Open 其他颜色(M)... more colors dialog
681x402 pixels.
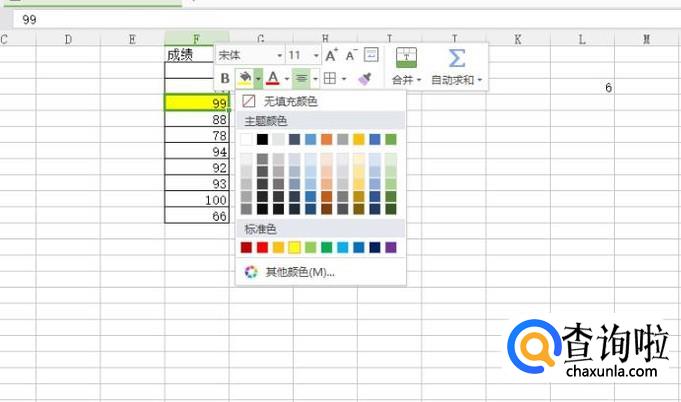click(320, 272)
